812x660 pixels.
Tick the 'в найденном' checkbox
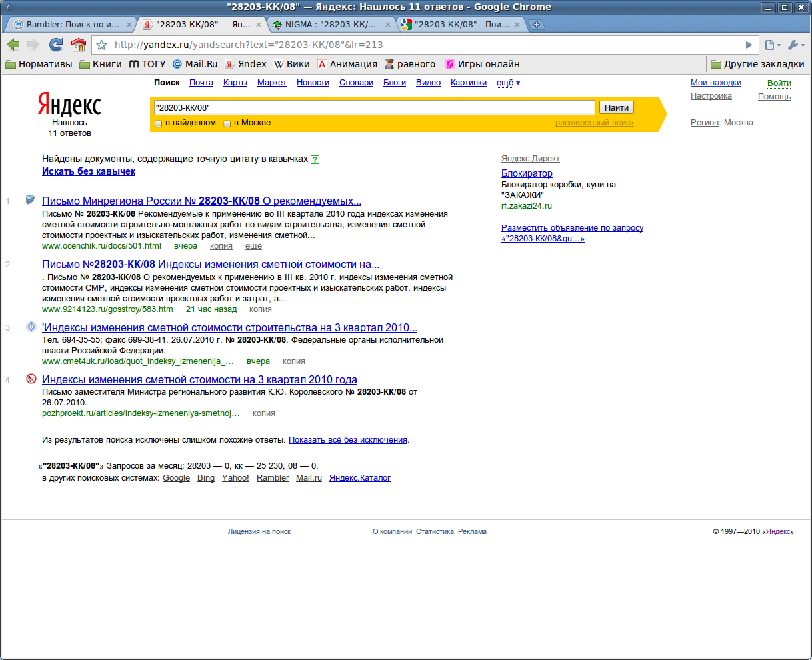159,123
